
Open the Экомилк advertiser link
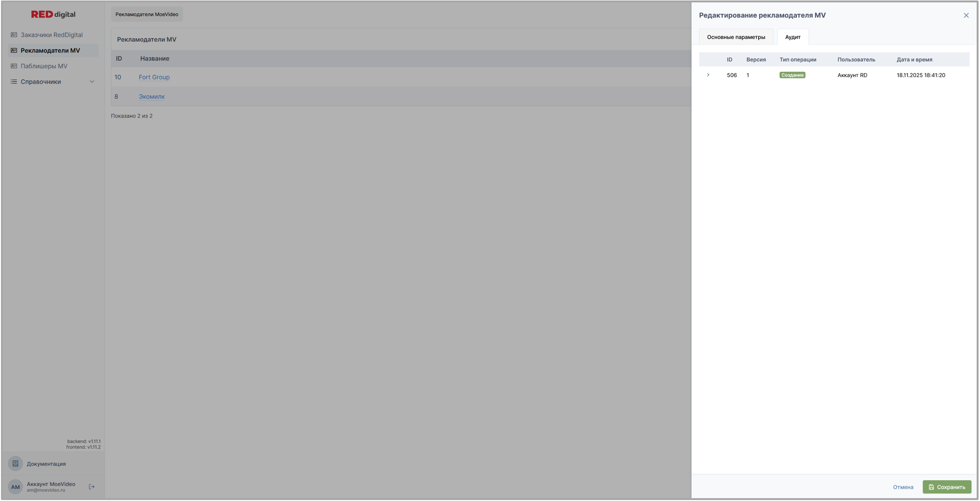(x=152, y=96)
